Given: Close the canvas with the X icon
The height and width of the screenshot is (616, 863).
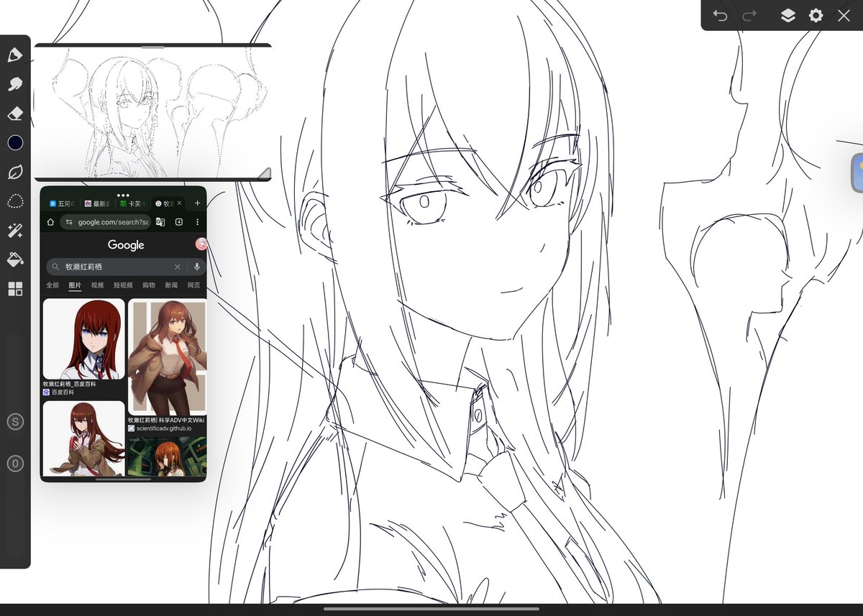Looking at the screenshot, I should pos(844,16).
